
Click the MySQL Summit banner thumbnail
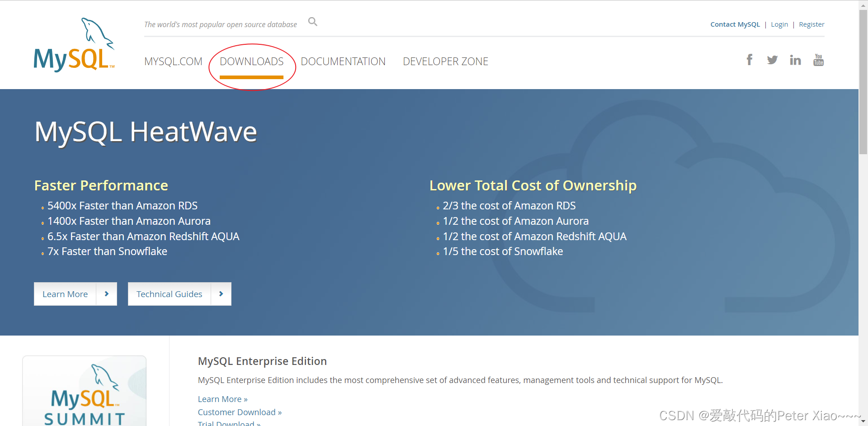pos(84,391)
